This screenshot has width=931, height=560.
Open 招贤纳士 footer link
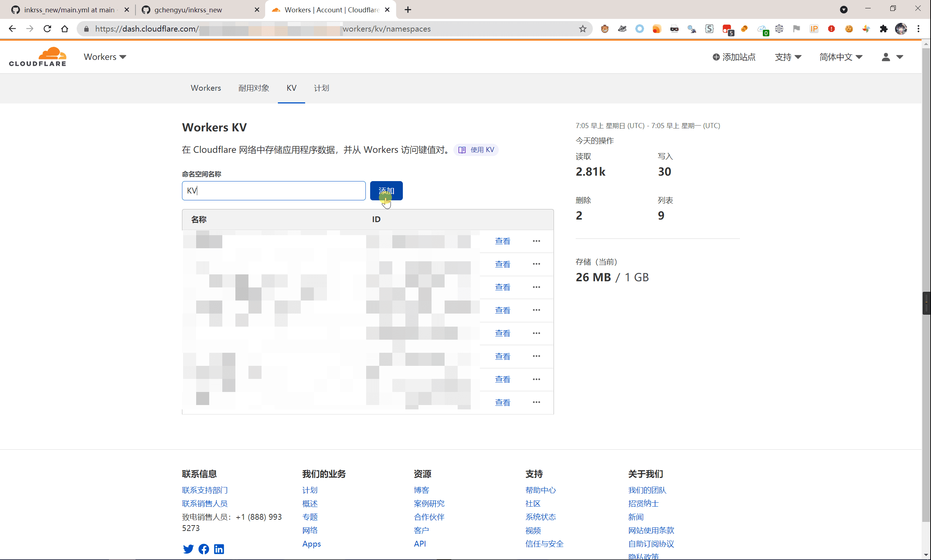(x=643, y=503)
